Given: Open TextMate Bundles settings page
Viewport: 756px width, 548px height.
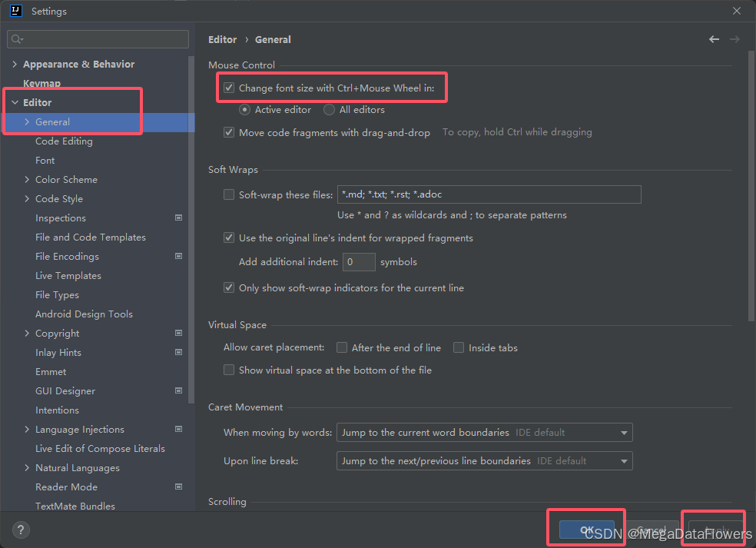Looking at the screenshot, I should point(75,506).
